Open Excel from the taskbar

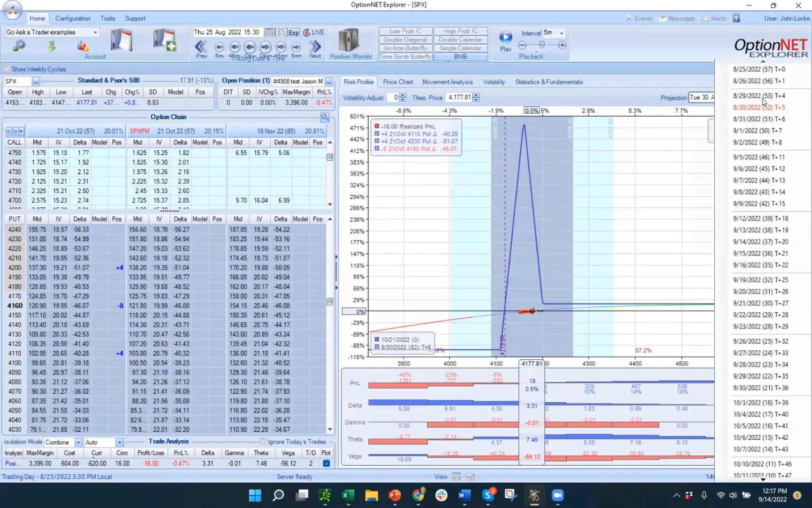pos(348,495)
